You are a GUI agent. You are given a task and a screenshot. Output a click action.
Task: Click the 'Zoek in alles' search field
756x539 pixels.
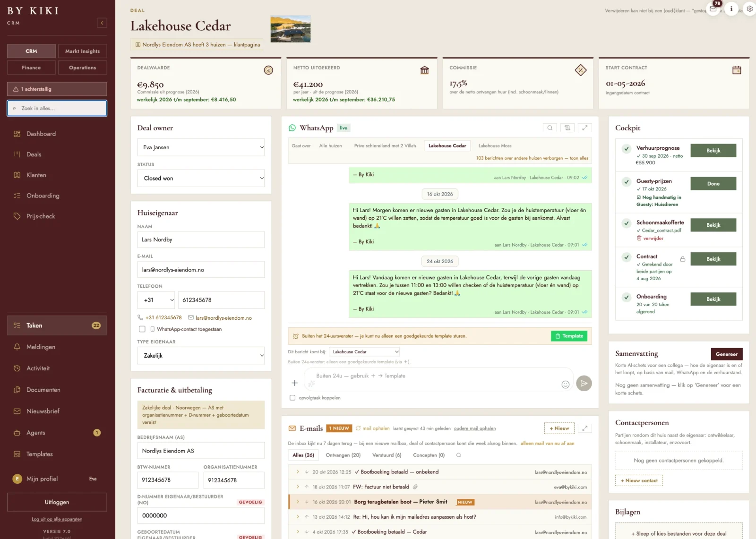(57, 108)
